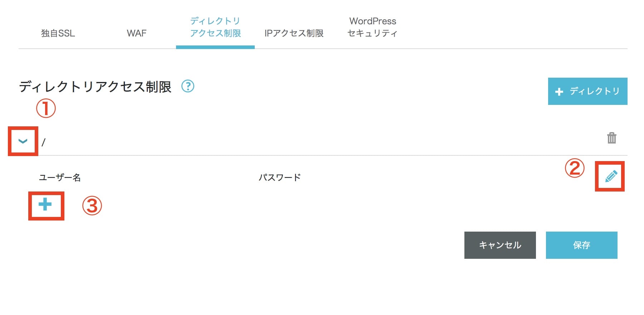Viewport: 644px width, 315px height.
Task: Delete the root directory with trash icon
Action: pos(612,138)
